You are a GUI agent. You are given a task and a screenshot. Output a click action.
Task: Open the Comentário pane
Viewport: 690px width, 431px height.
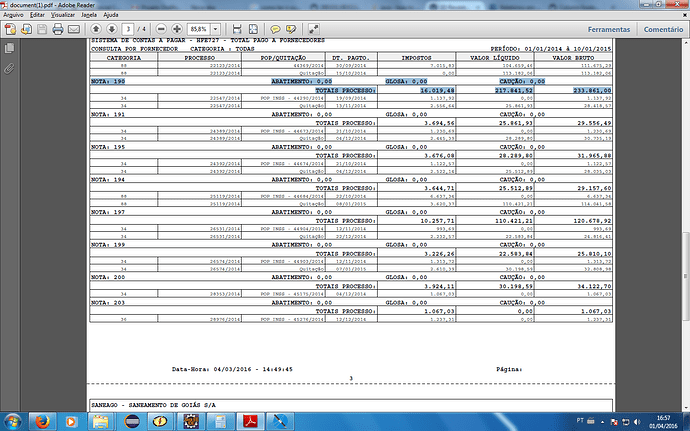663,29
